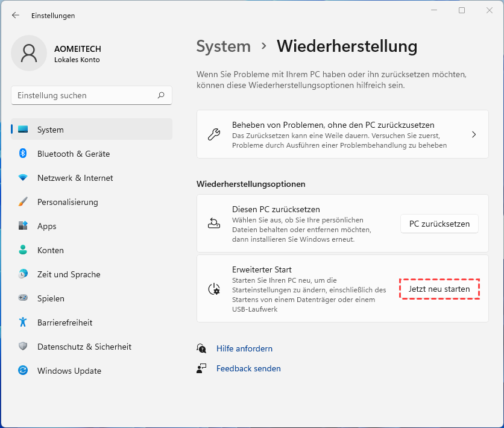Click the search magnifier icon
Image resolution: width=504 pixels, height=428 pixels.
pyautogui.click(x=161, y=95)
